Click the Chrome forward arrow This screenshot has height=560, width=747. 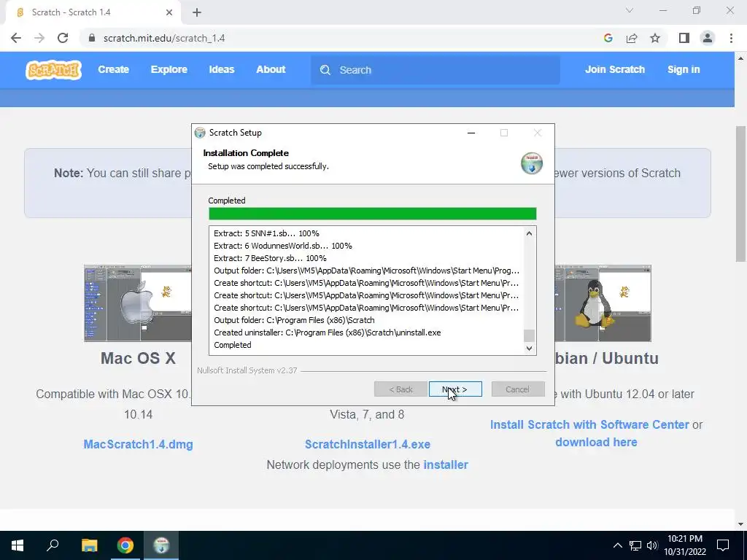pyautogui.click(x=39, y=38)
